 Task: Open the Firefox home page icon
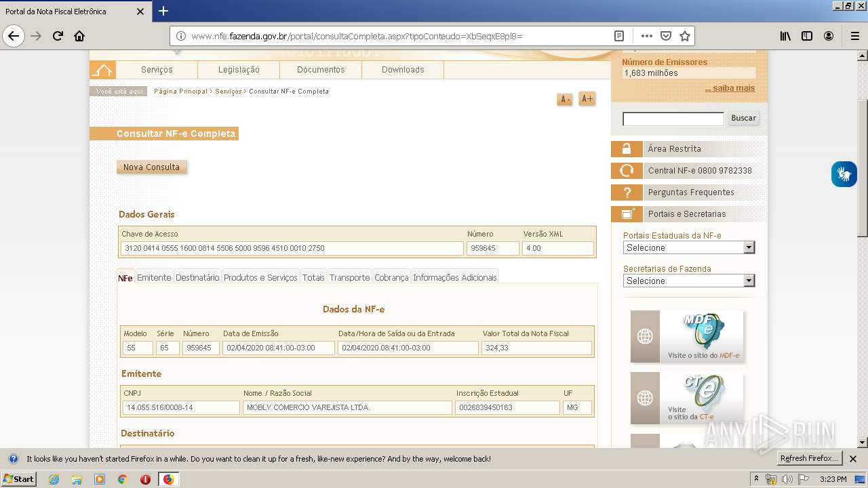pyautogui.click(x=79, y=36)
